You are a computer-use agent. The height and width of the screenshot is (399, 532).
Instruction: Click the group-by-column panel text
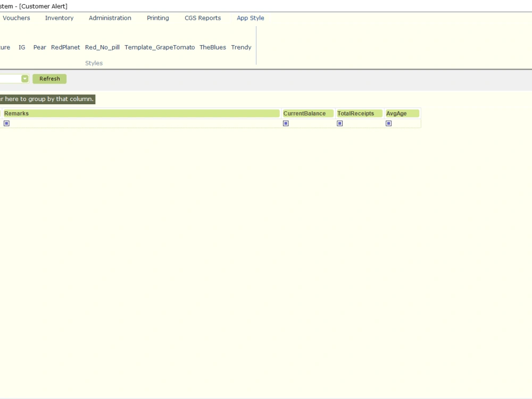[x=47, y=99]
